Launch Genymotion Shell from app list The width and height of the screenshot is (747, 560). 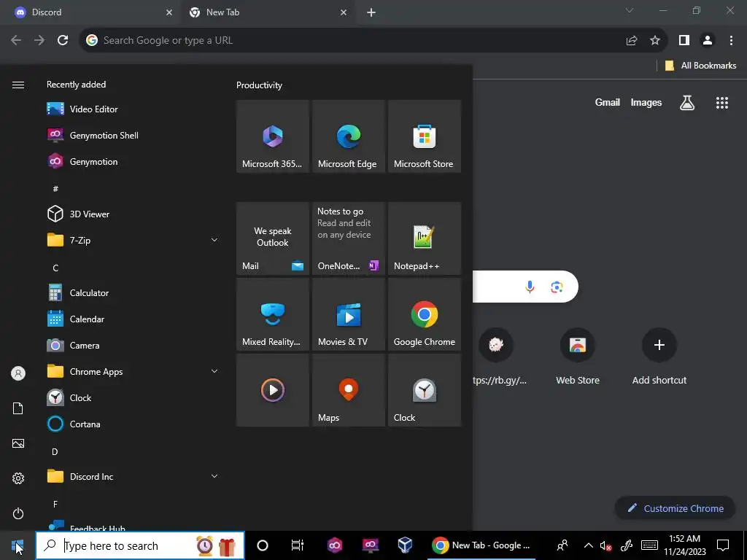(x=133, y=135)
